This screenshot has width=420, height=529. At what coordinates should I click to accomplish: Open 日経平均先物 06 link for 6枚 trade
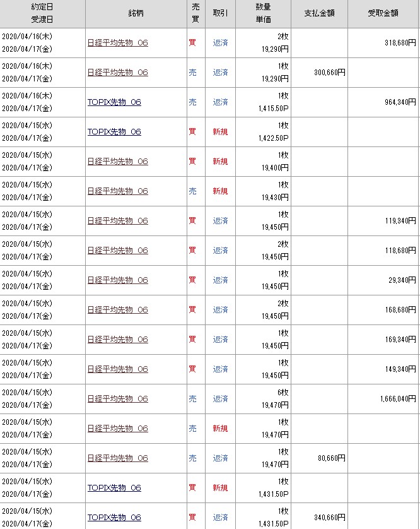coord(117,399)
